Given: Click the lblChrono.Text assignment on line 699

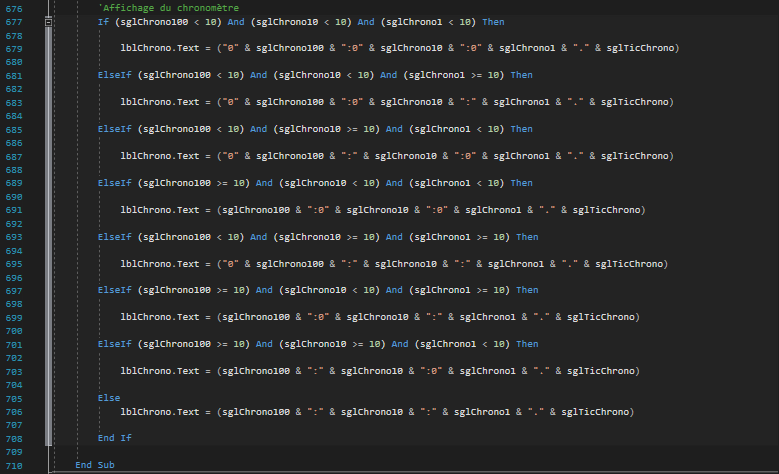Looking at the screenshot, I should coord(380,317).
